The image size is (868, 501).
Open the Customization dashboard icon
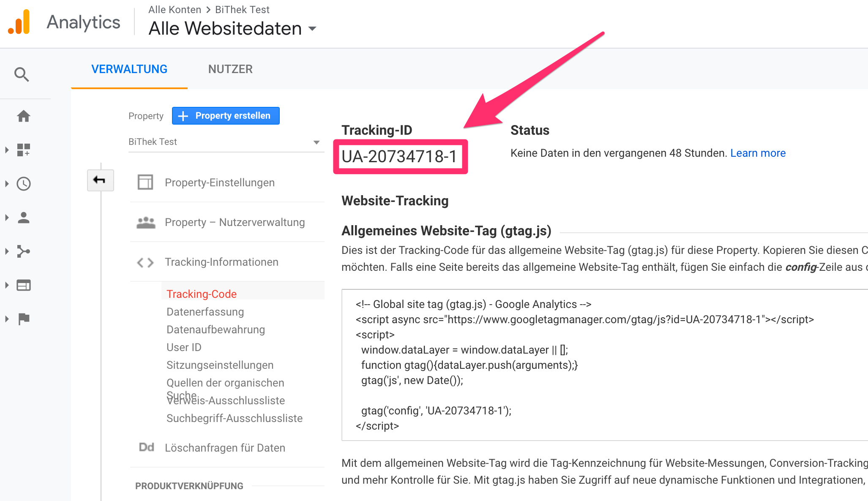pos(24,150)
